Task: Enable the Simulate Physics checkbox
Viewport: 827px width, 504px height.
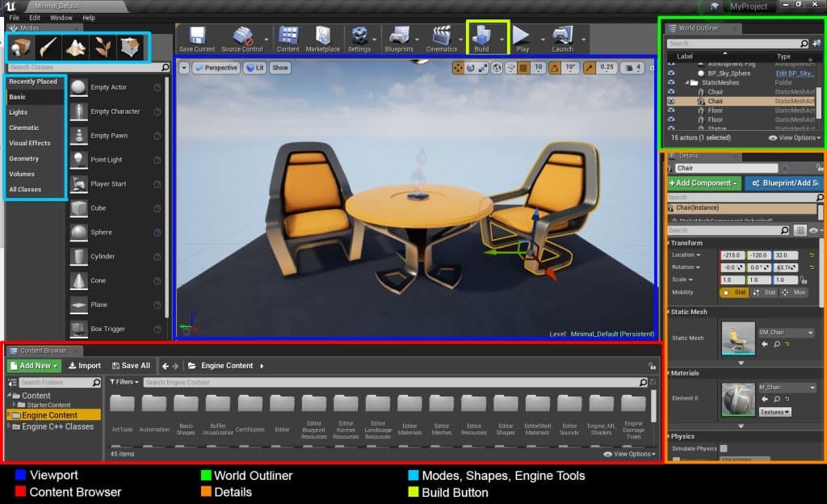Action: coord(724,448)
